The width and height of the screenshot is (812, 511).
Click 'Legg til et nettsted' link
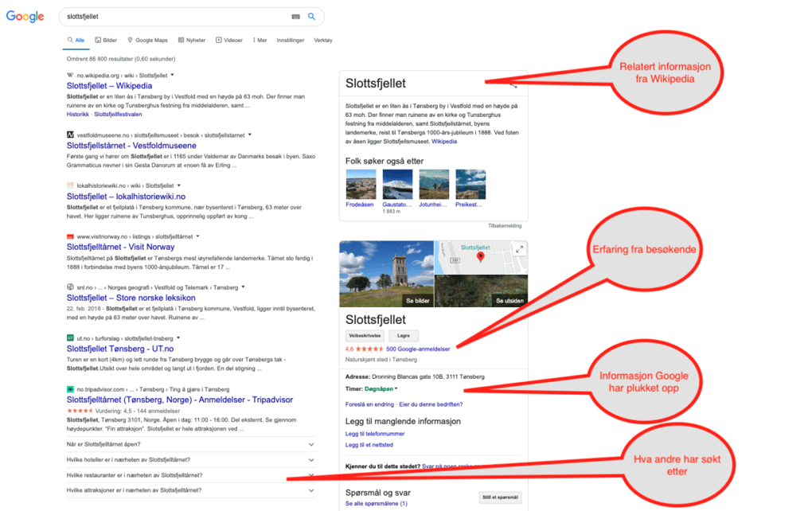[x=369, y=445]
